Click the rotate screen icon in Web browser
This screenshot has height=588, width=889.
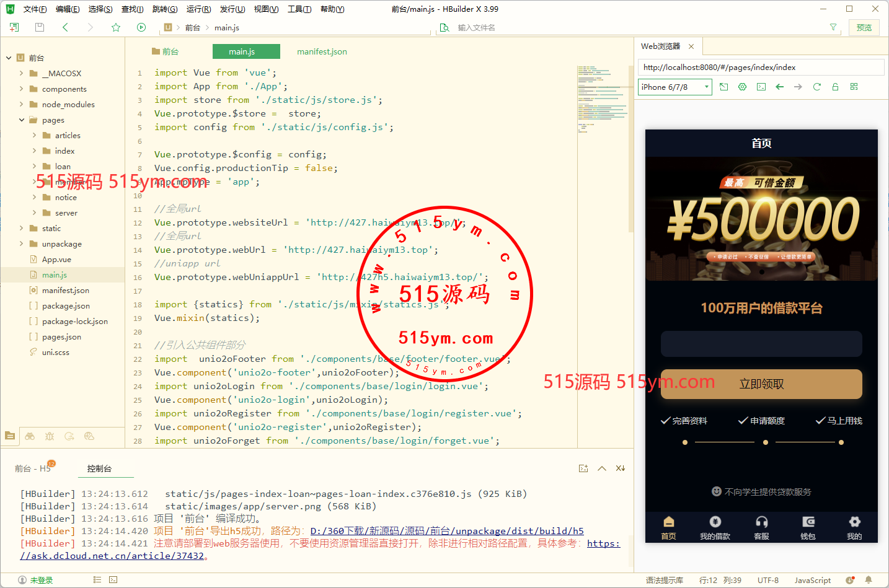click(723, 87)
